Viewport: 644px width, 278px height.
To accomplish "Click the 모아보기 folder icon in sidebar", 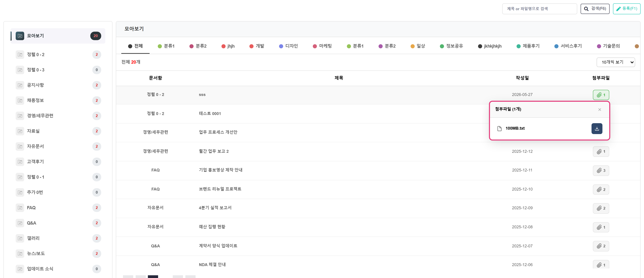I will pyautogui.click(x=20, y=36).
